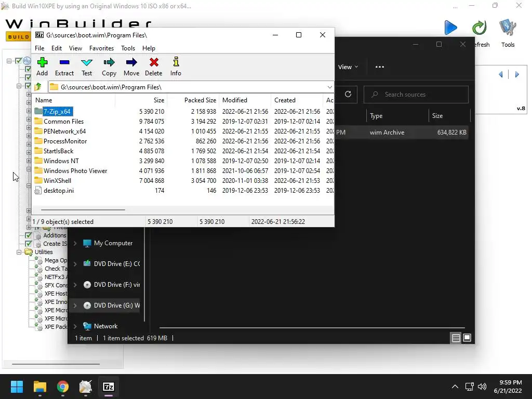Switch to WinBuilder taskbar icon
The height and width of the screenshot is (399, 532).
86,387
